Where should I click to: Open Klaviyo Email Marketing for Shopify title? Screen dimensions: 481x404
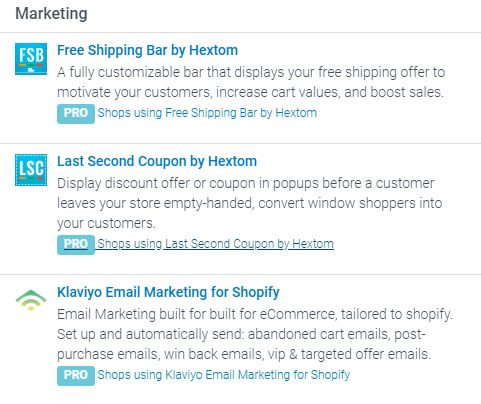(x=168, y=292)
